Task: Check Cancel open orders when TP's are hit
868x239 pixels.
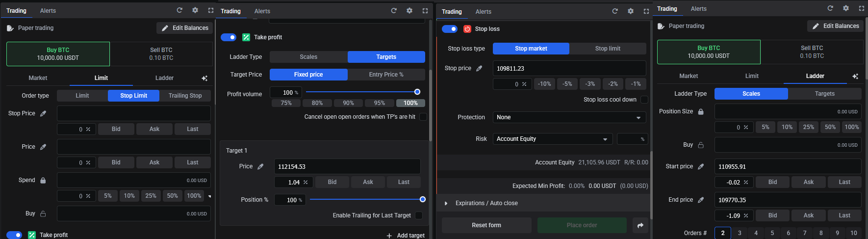Action: coord(423,117)
